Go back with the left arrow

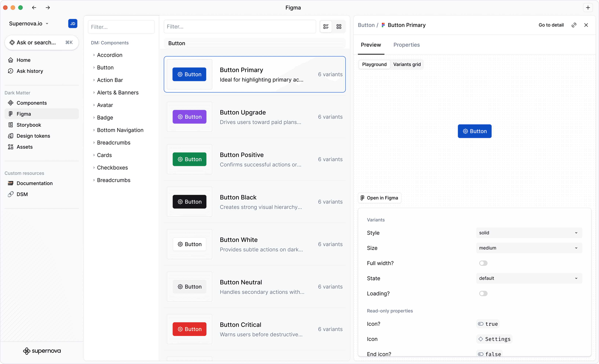coord(34,8)
